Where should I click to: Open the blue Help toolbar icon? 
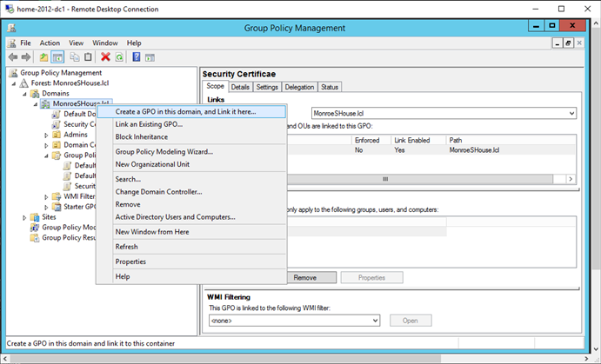136,57
